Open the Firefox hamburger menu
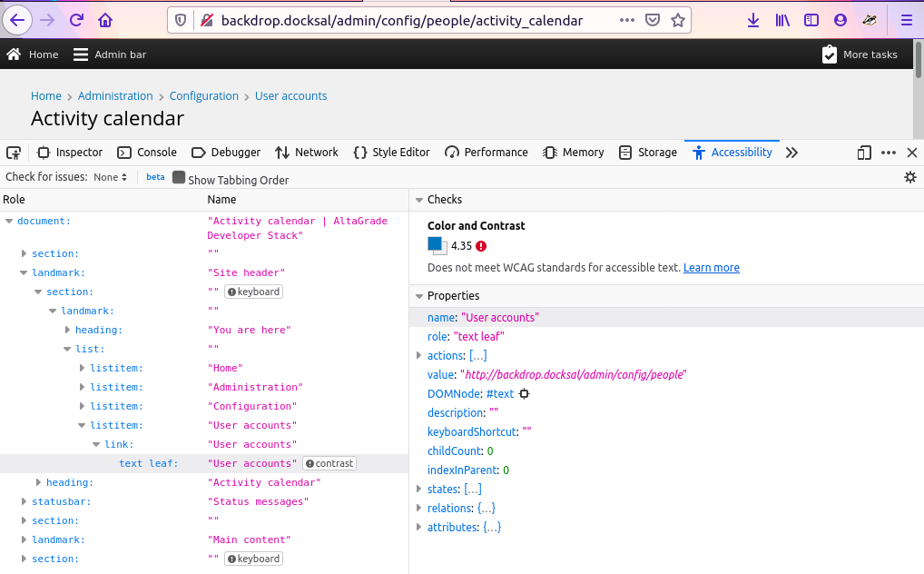 [x=907, y=21]
